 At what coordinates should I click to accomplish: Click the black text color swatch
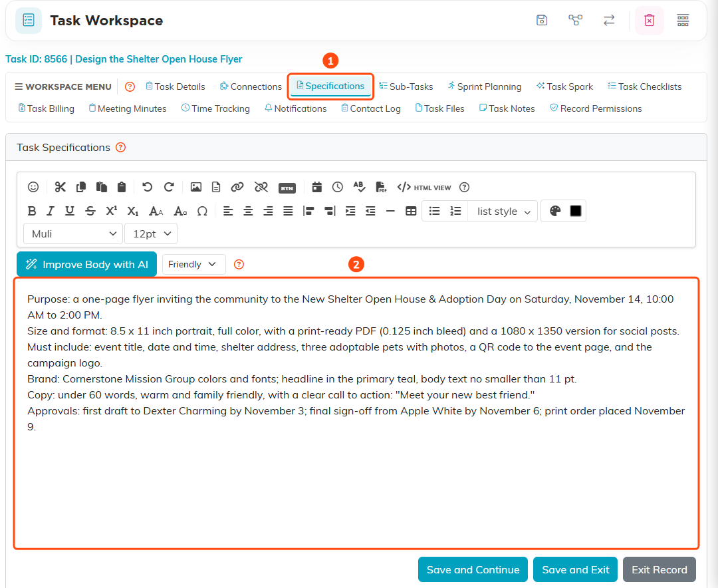pyautogui.click(x=576, y=211)
